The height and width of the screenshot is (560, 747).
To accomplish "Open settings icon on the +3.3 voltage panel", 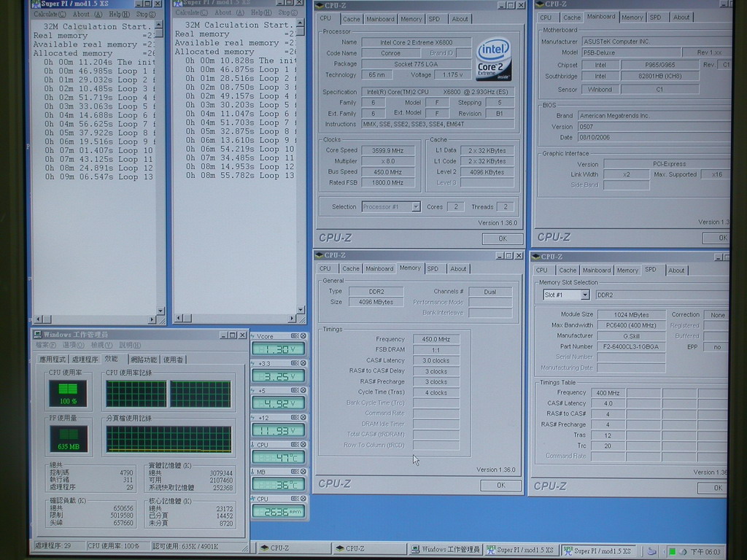I will (x=295, y=363).
